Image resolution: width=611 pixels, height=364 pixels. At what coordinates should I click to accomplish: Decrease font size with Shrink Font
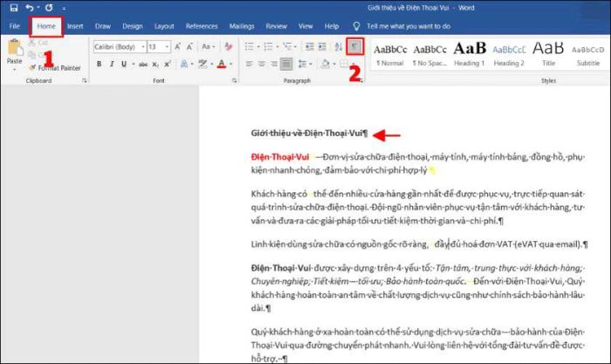189,47
